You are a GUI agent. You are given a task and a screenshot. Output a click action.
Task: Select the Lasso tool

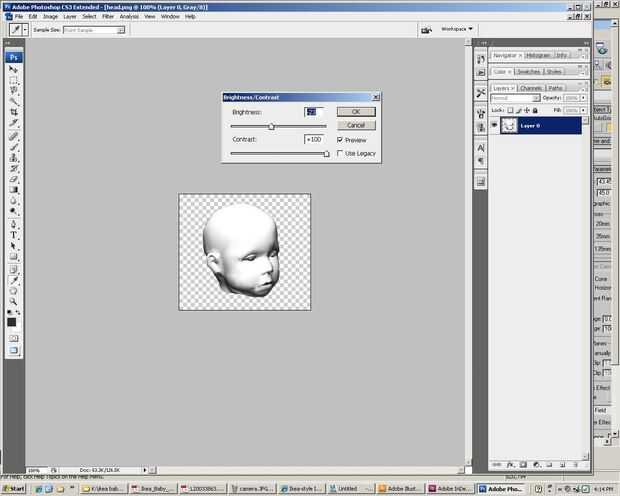(13, 91)
